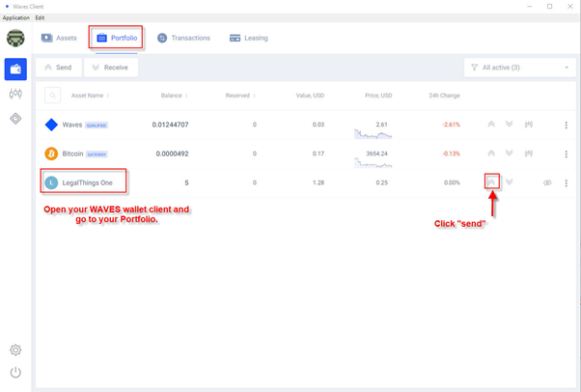Select the wallet icon in sidebar
This screenshot has height=392, width=581.
[15, 69]
